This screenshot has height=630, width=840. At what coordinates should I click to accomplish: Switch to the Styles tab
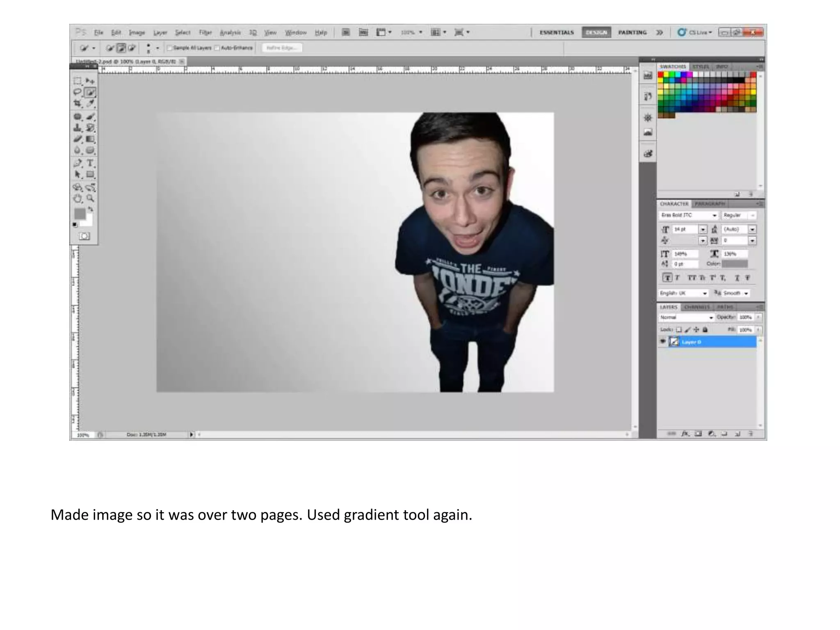701,66
